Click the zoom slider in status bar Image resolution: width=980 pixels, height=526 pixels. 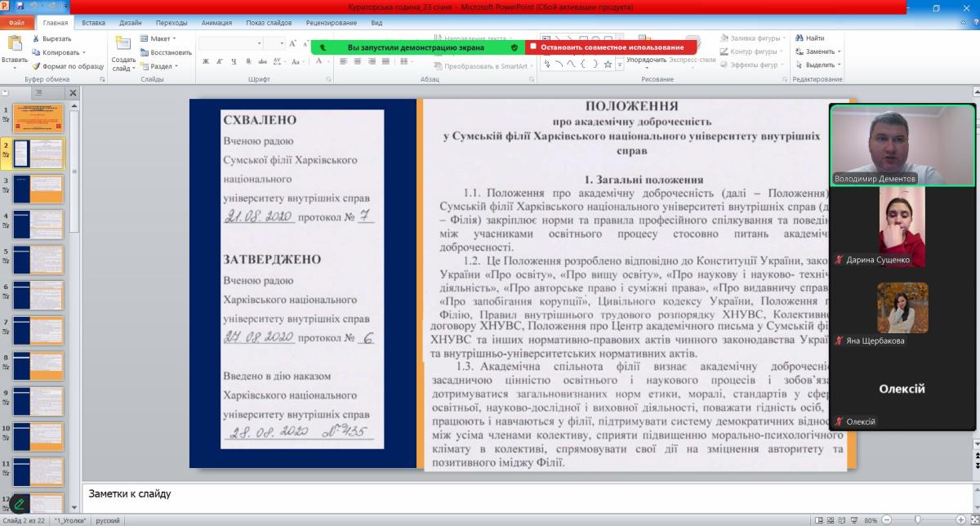click(x=917, y=519)
